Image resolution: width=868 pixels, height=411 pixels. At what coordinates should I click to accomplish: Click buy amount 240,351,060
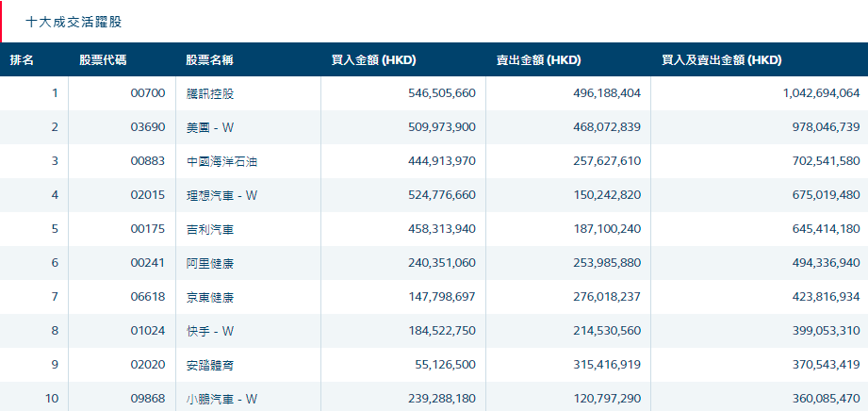442,263
